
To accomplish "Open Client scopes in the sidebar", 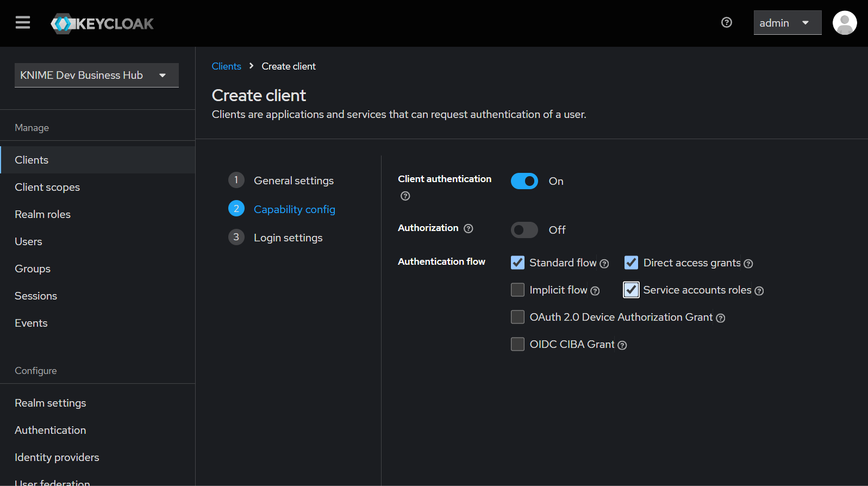I will (x=47, y=187).
